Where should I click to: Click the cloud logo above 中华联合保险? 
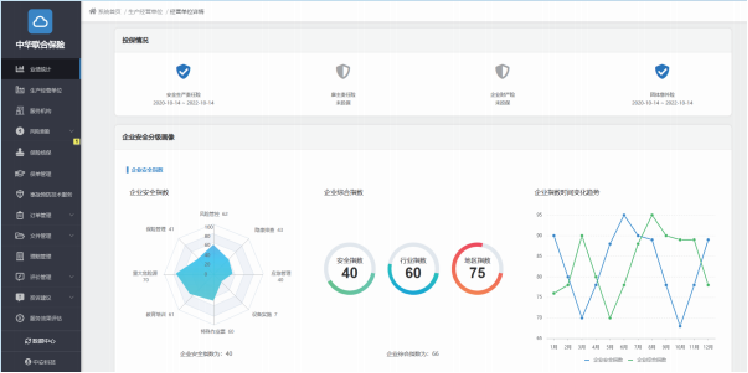(x=40, y=21)
